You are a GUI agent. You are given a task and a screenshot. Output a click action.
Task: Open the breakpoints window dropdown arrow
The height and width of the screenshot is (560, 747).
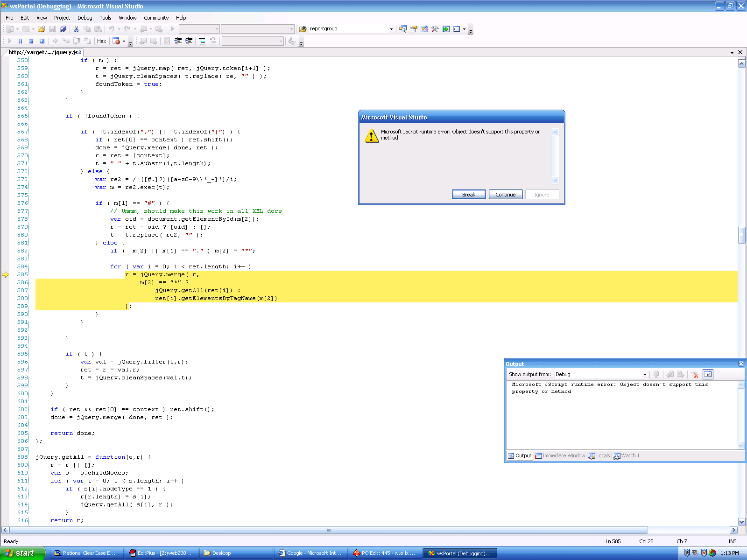[124, 41]
